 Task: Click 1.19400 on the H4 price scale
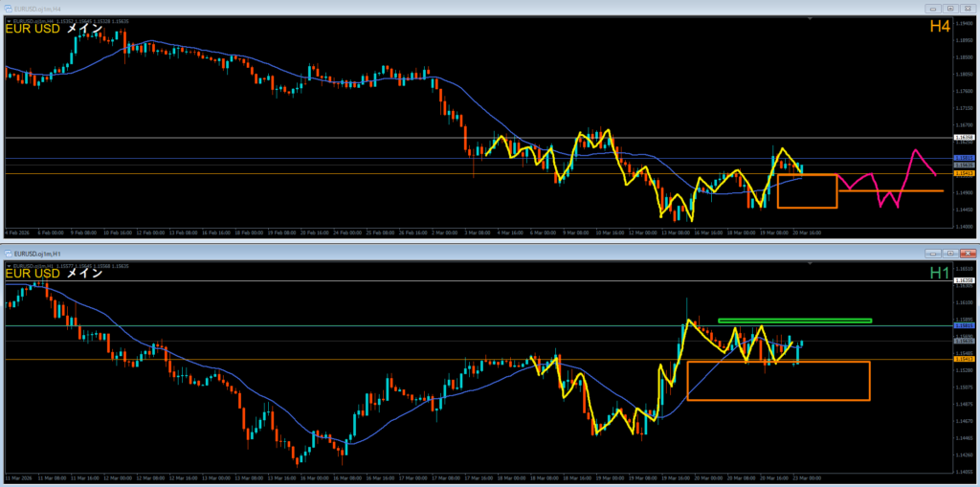point(963,23)
